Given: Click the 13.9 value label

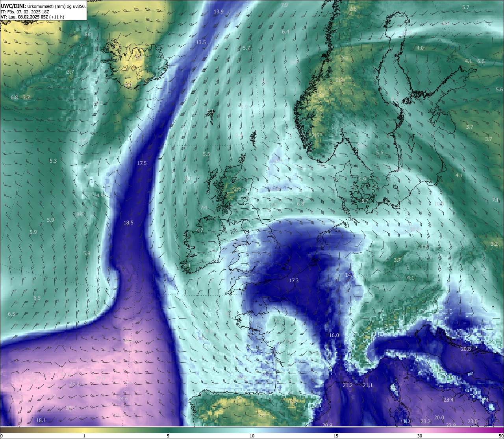Looking at the screenshot, I should (x=219, y=12).
